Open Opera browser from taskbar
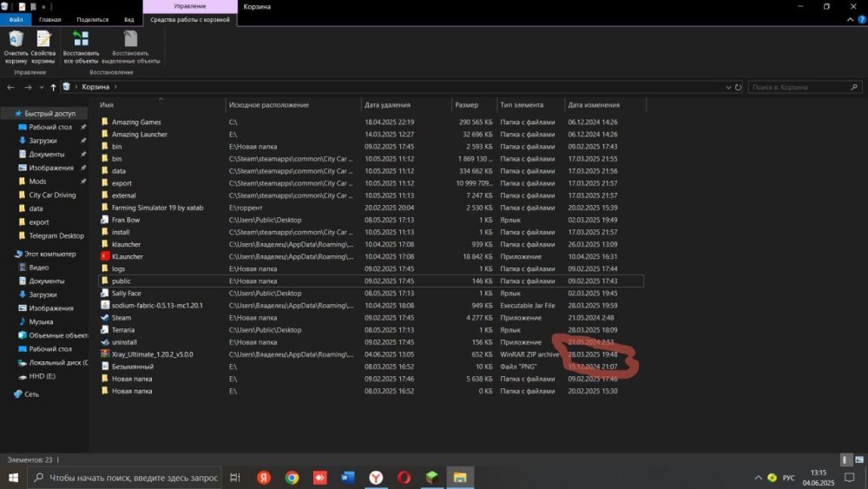 click(404, 478)
